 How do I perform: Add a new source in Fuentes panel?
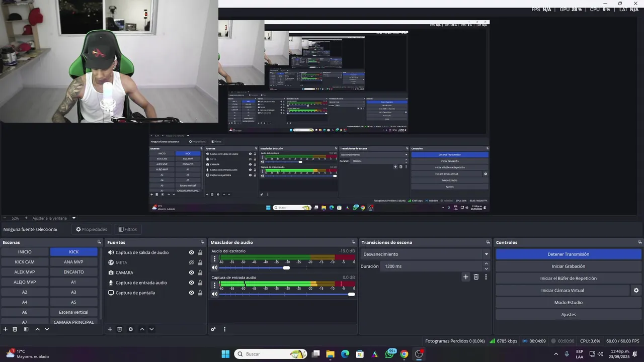click(110, 329)
